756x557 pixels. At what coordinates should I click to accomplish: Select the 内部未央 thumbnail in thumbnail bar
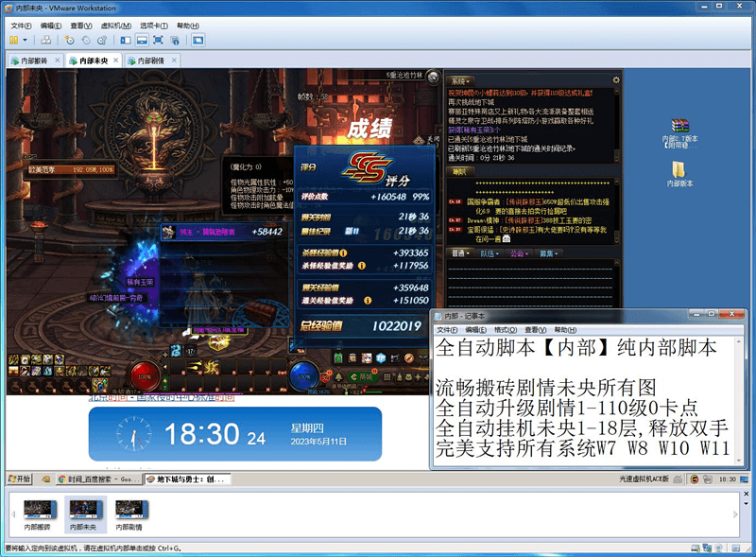83,514
